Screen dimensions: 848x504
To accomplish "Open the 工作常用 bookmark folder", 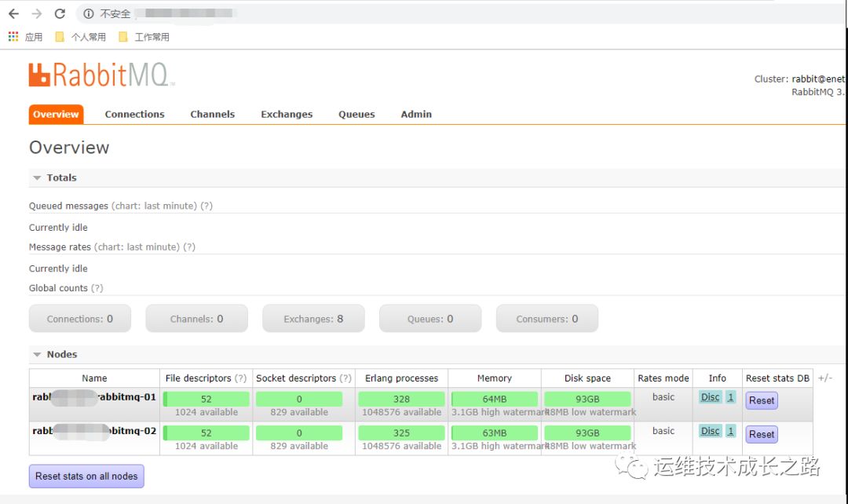I will [144, 37].
